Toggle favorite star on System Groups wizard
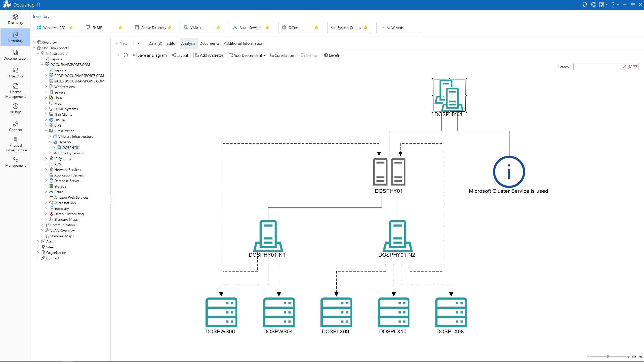Screen dimensions: 644x362 (366, 27)
